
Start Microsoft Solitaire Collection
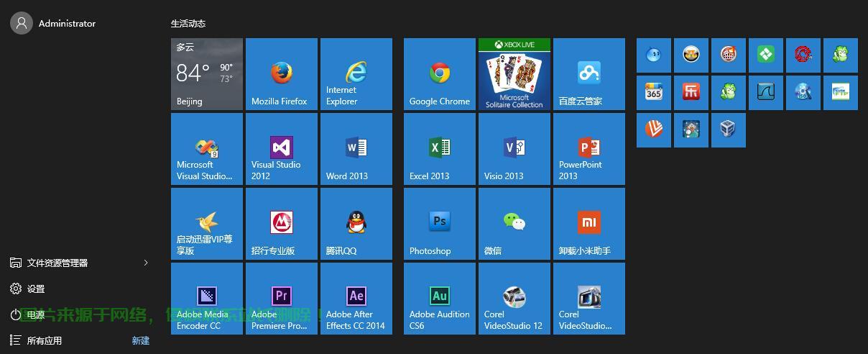click(514, 74)
